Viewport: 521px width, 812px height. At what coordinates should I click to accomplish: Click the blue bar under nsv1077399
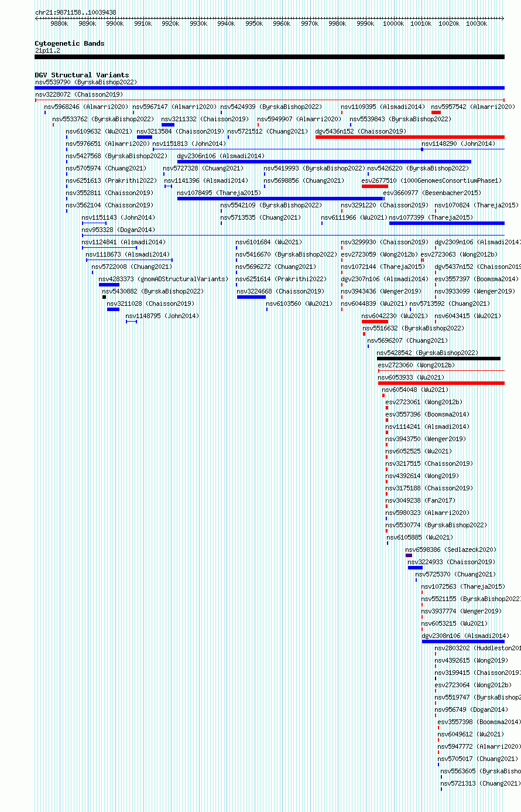coord(447,223)
